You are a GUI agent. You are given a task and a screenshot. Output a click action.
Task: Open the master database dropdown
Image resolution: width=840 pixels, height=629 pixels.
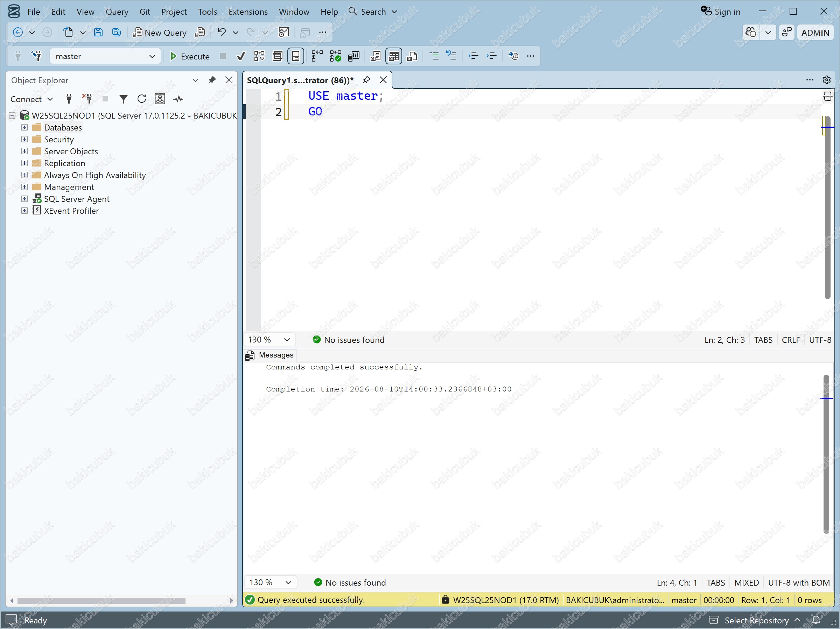[x=105, y=56]
